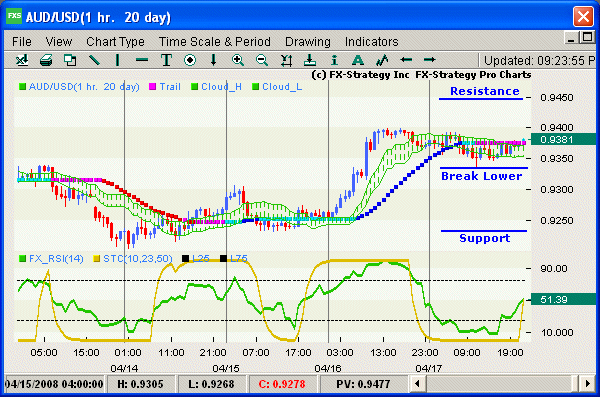Select the diagonal trend line tool

click(94, 60)
